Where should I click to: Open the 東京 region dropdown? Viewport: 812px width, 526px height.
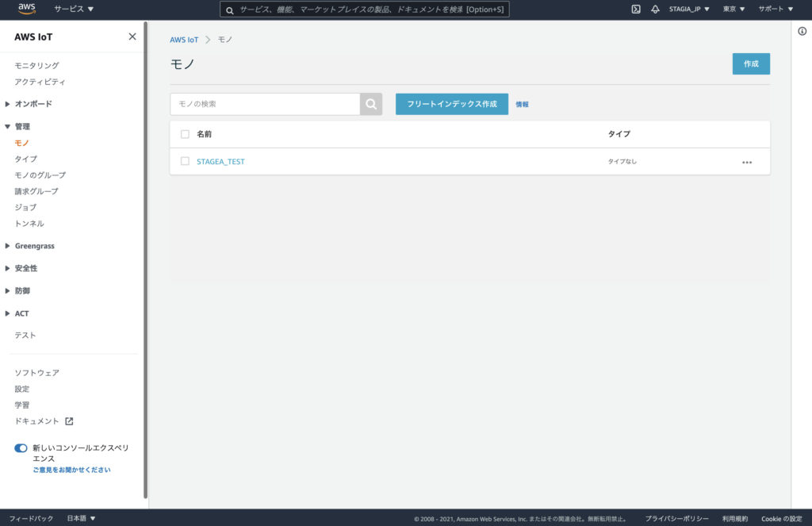(x=733, y=10)
